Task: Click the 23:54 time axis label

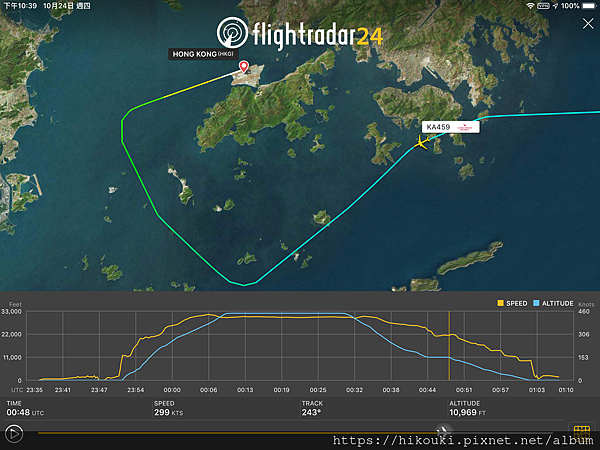Action: [135, 390]
